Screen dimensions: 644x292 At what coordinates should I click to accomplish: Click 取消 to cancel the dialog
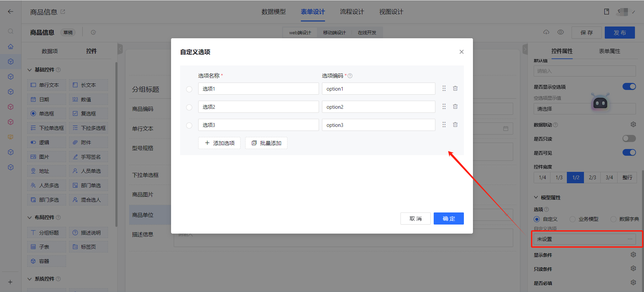(415, 218)
